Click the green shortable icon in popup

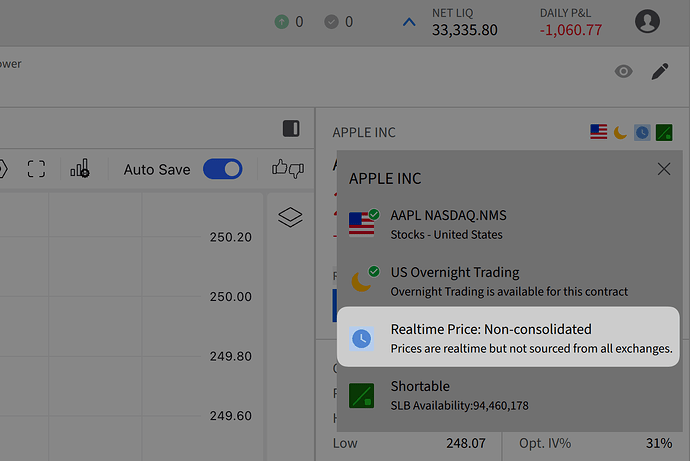point(362,395)
